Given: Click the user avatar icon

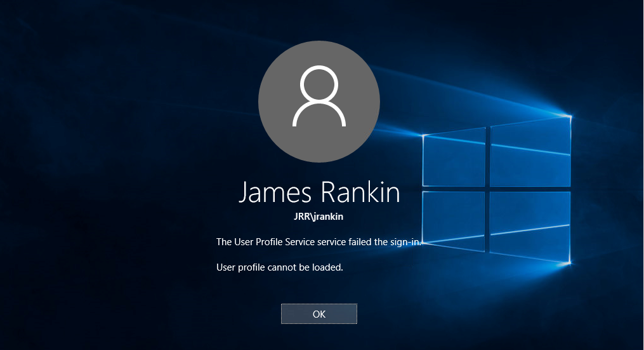Looking at the screenshot, I should [x=319, y=101].
